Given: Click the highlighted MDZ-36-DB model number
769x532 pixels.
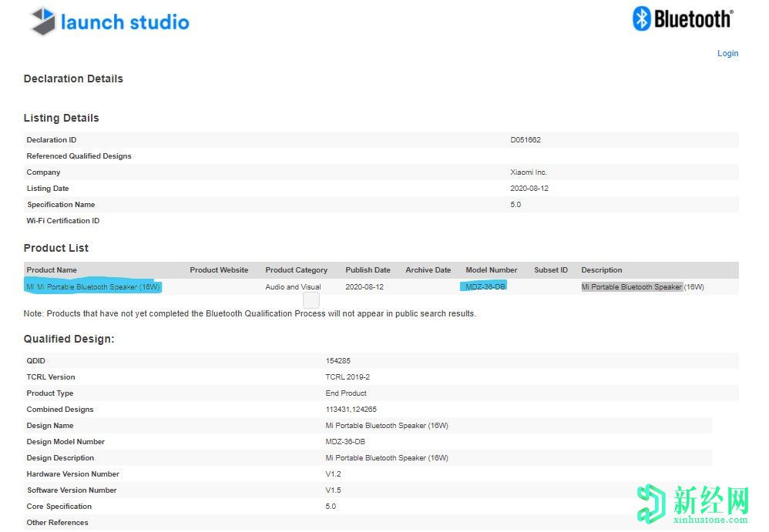Looking at the screenshot, I should pyautogui.click(x=485, y=287).
